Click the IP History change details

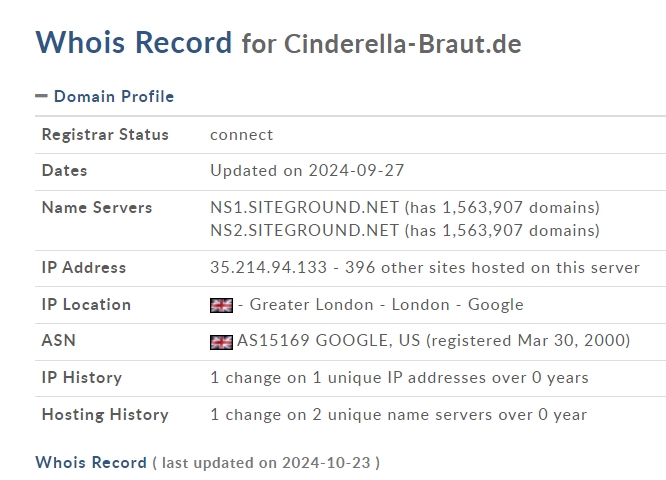(399, 378)
